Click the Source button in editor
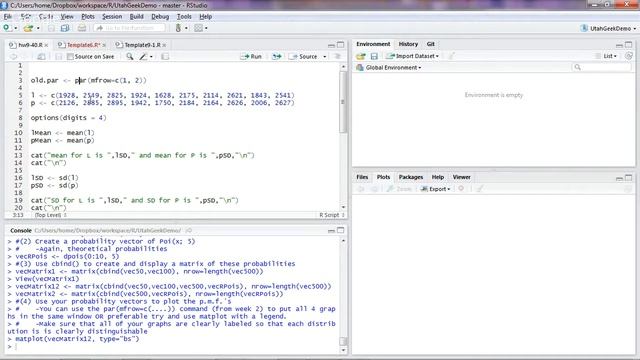640x360 pixels. (x=303, y=56)
